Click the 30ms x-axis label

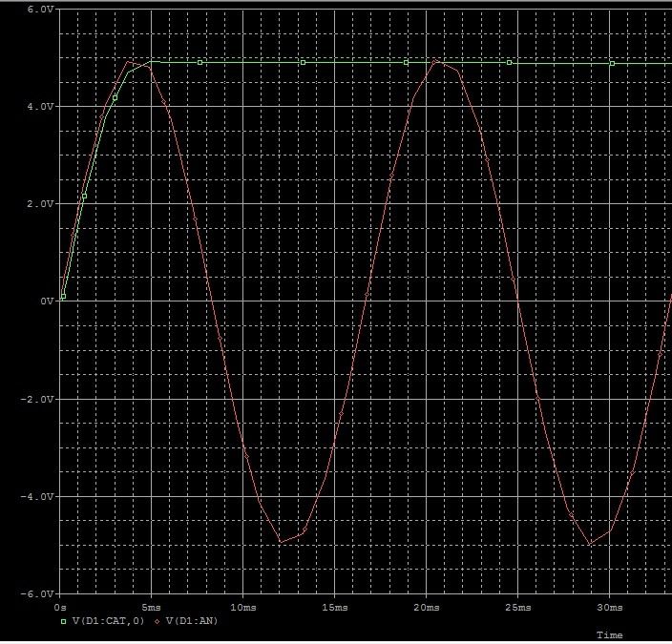(x=610, y=608)
